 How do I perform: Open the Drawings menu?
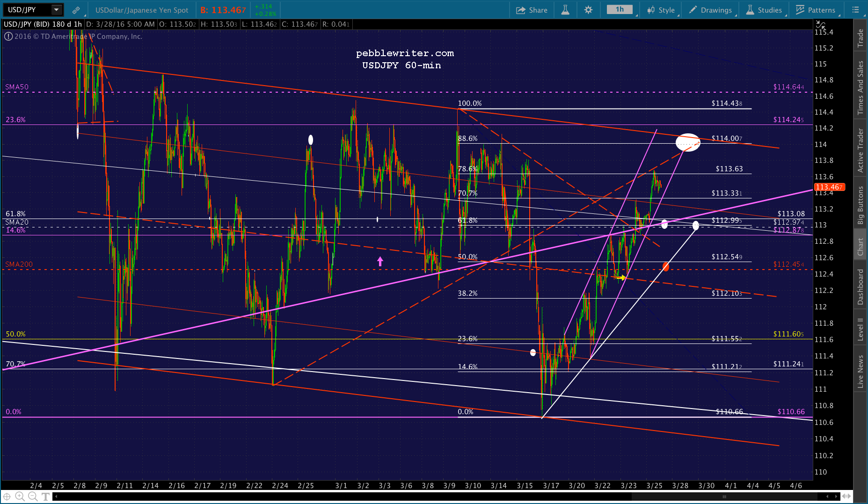click(710, 10)
